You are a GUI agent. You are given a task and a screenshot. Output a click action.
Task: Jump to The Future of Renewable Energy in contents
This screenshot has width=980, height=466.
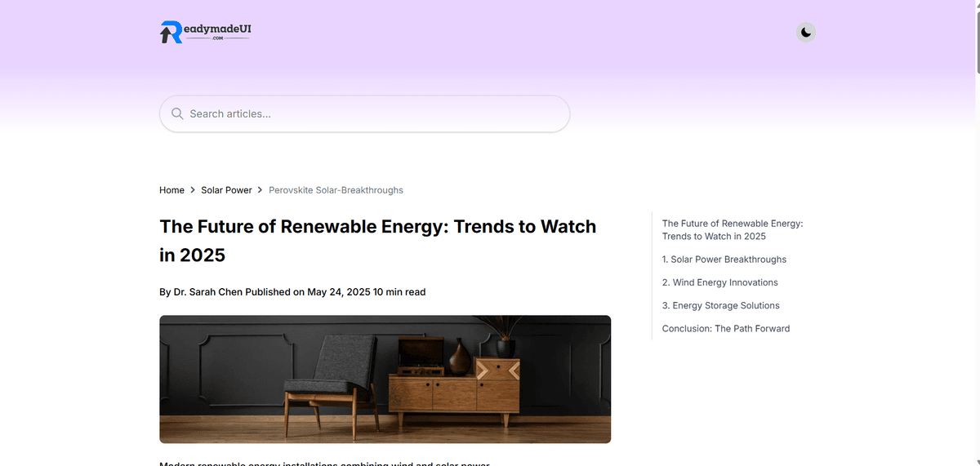pyautogui.click(x=733, y=230)
